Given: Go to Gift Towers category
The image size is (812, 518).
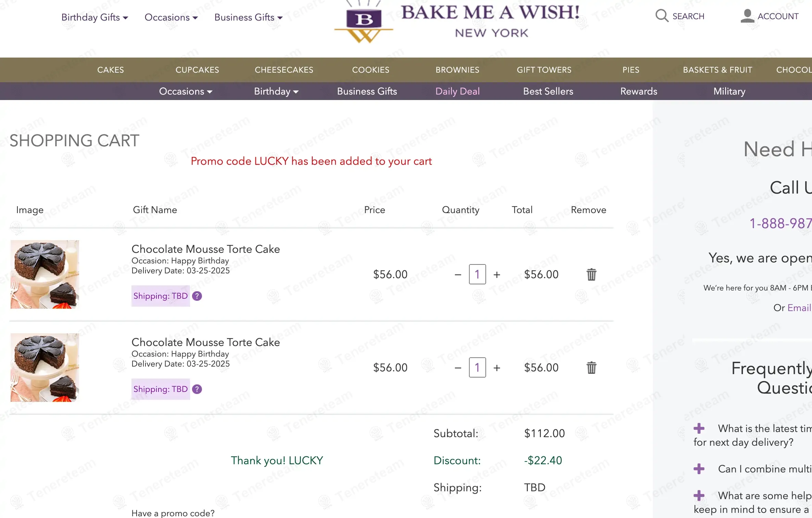Looking at the screenshot, I should [x=544, y=70].
